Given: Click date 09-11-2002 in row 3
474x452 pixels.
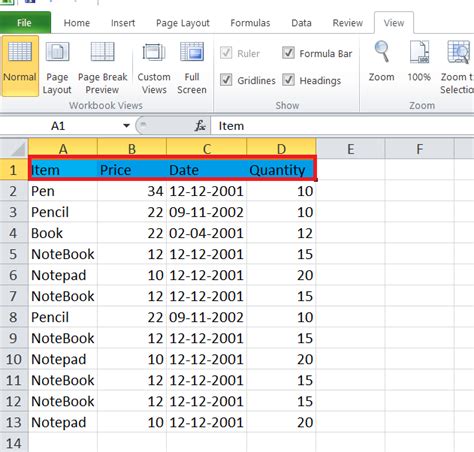Looking at the screenshot, I should pos(207,212).
